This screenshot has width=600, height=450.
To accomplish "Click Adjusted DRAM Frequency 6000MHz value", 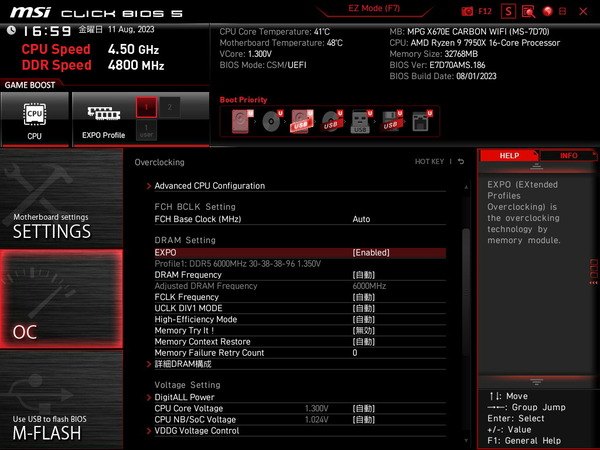I will [369, 286].
